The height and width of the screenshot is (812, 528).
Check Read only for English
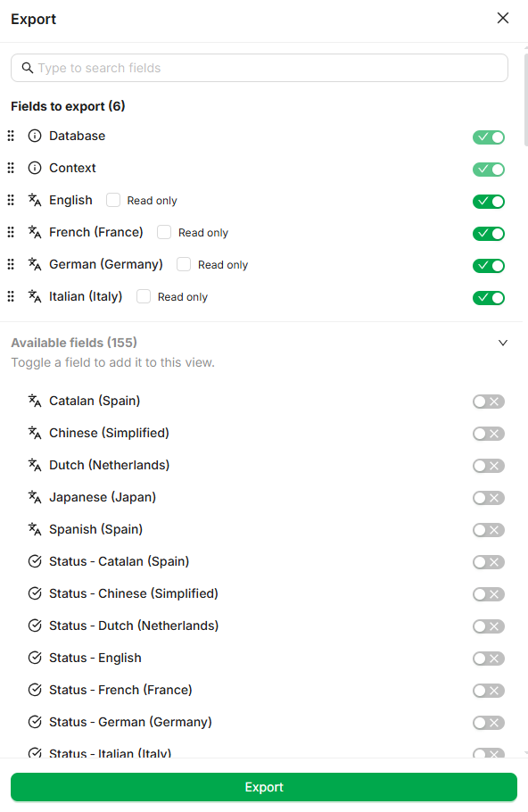click(113, 200)
